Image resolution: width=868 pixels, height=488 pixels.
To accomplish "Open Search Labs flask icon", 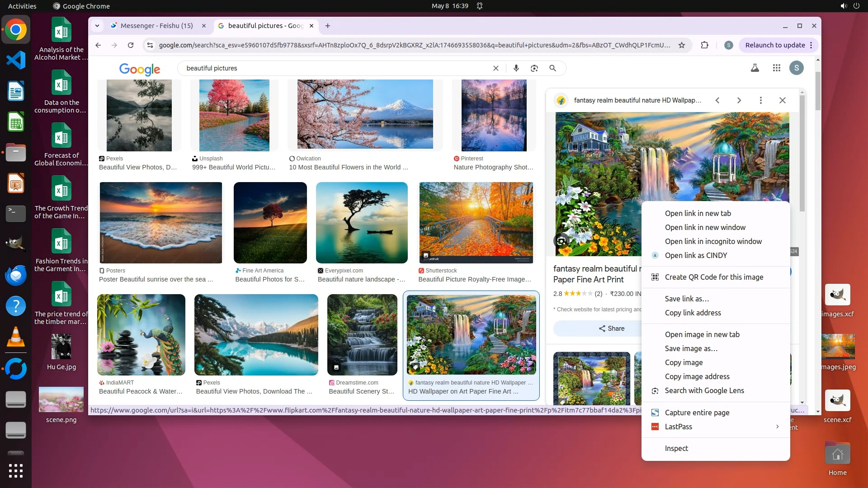I will tap(755, 68).
